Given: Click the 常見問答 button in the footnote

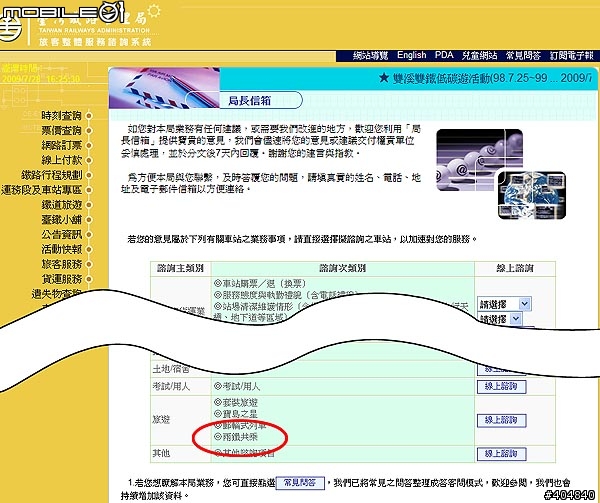Looking at the screenshot, I should (x=300, y=483).
